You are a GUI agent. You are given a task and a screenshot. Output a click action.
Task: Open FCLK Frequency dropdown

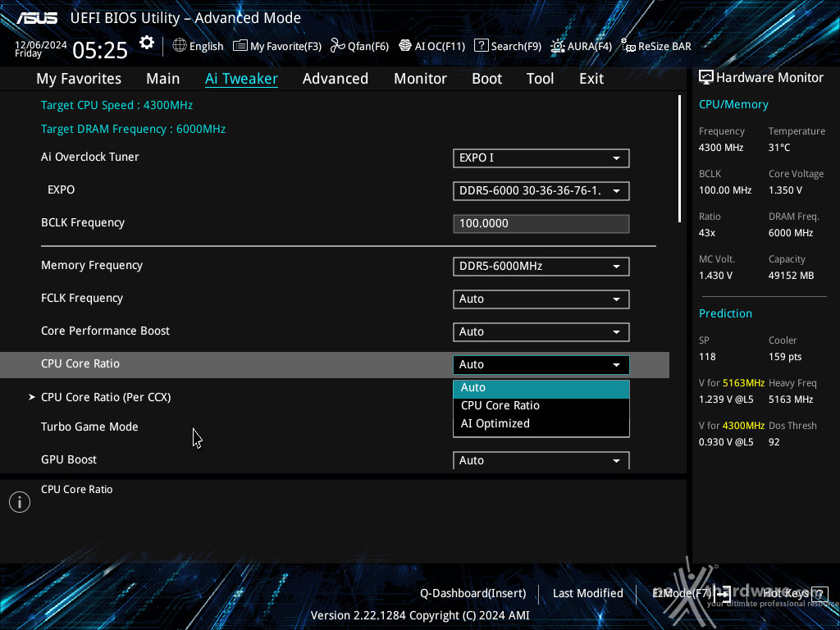(541, 299)
